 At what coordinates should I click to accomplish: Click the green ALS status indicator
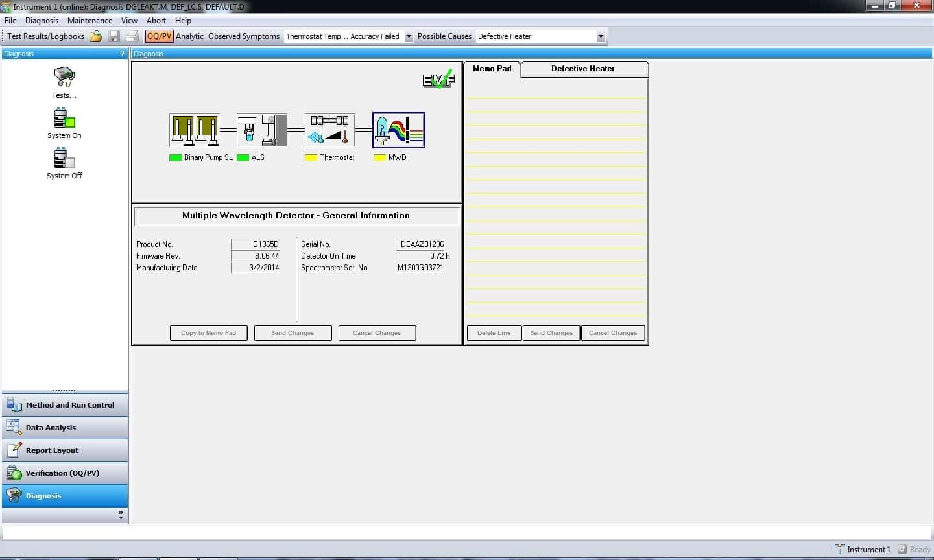point(243,157)
